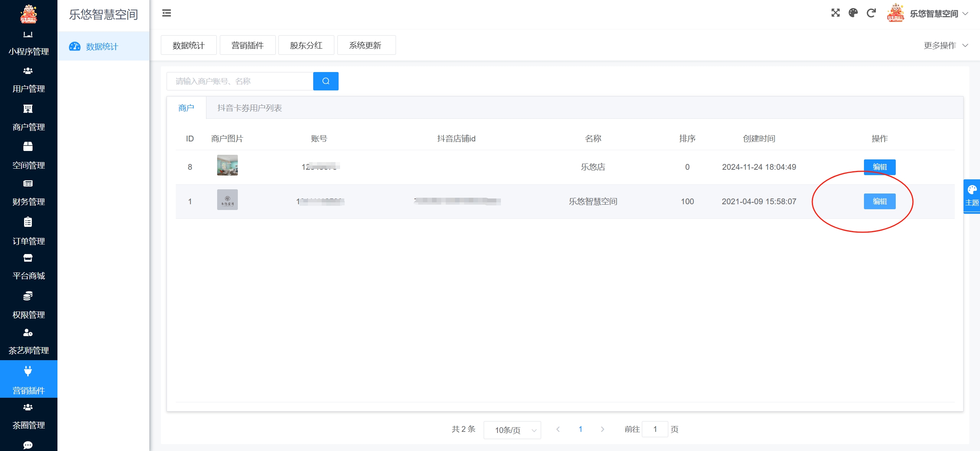Open 商户管理 from the sidebar
The image size is (980, 451).
click(28, 118)
